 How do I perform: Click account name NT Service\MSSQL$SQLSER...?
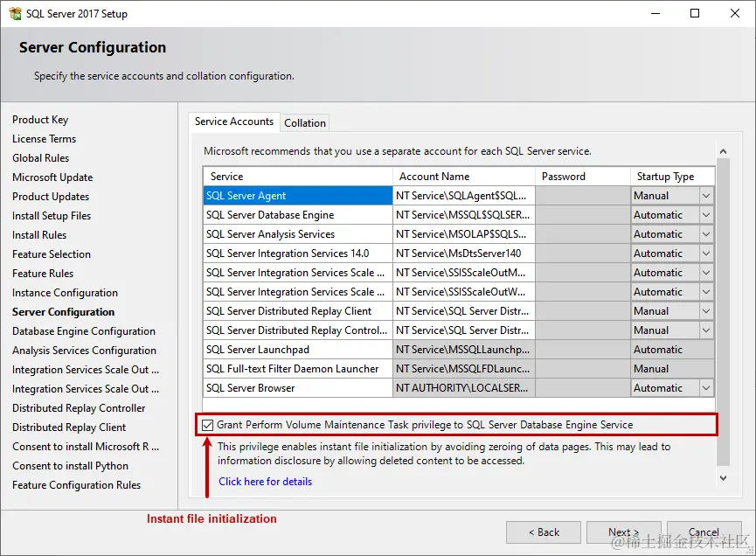pos(464,215)
